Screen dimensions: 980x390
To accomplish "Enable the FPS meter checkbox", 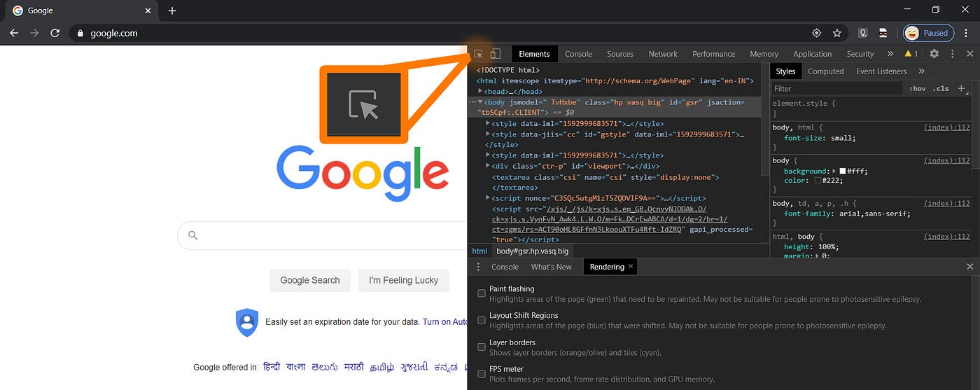I will click(x=482, y=373).
